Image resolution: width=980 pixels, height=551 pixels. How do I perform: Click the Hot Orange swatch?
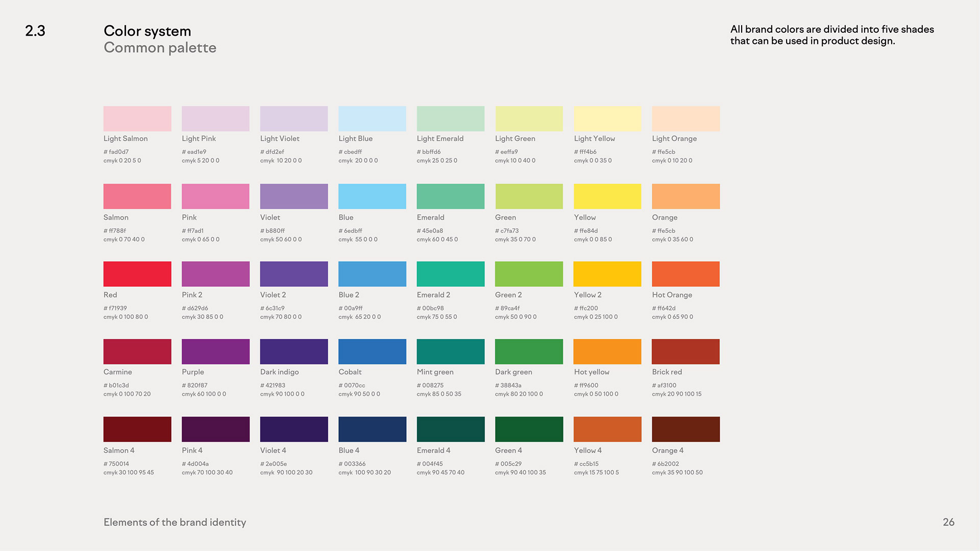pos(685,274)
